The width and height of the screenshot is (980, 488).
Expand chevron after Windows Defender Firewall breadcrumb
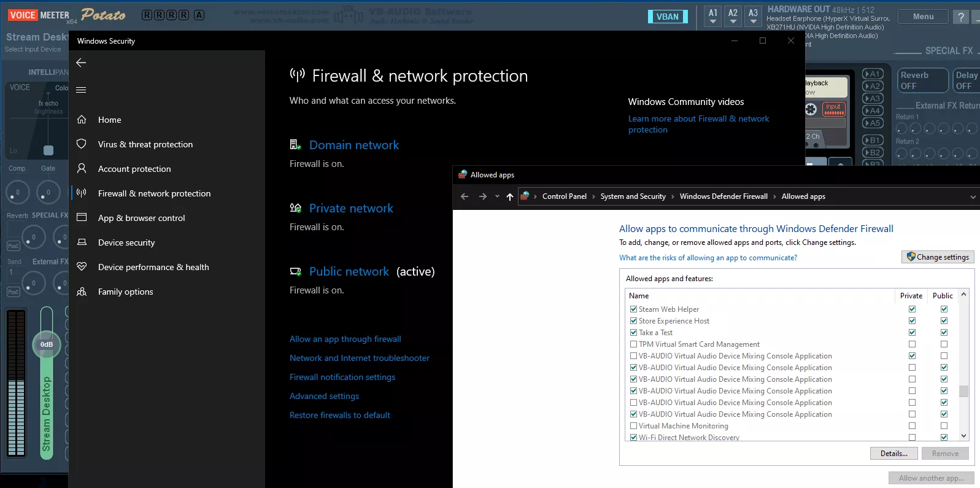(774, 196)
